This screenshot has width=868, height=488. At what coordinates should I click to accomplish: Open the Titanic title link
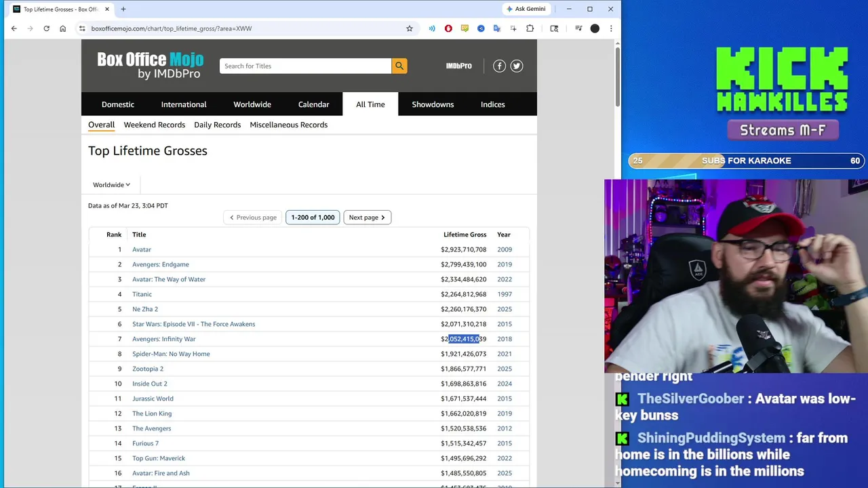pos(142,294)
